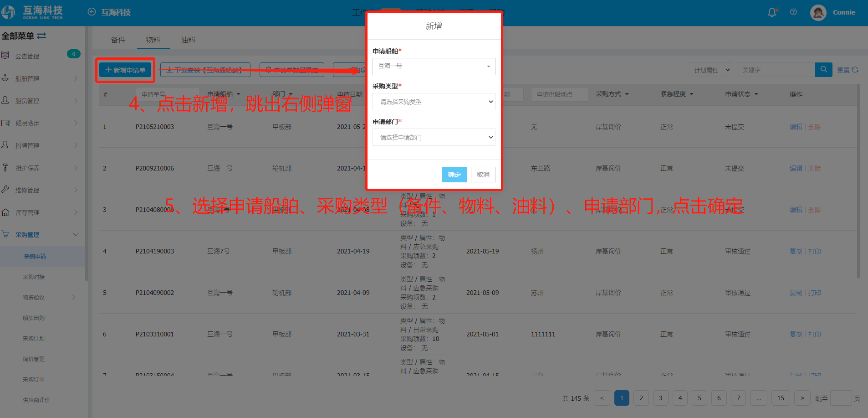868x418 pixels.
Task: Click the 招聘管理 icon
Action: tap(5, 145)
